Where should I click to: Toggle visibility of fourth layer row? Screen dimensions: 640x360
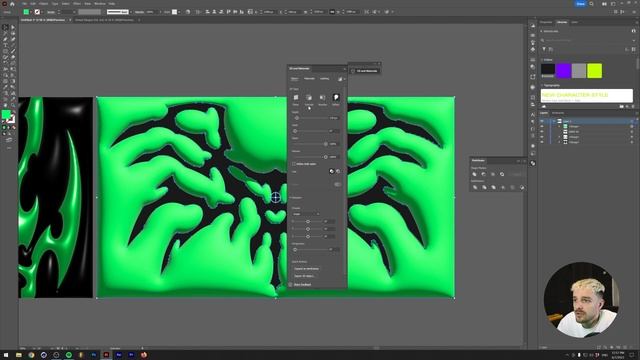click(x=542, y=137)
